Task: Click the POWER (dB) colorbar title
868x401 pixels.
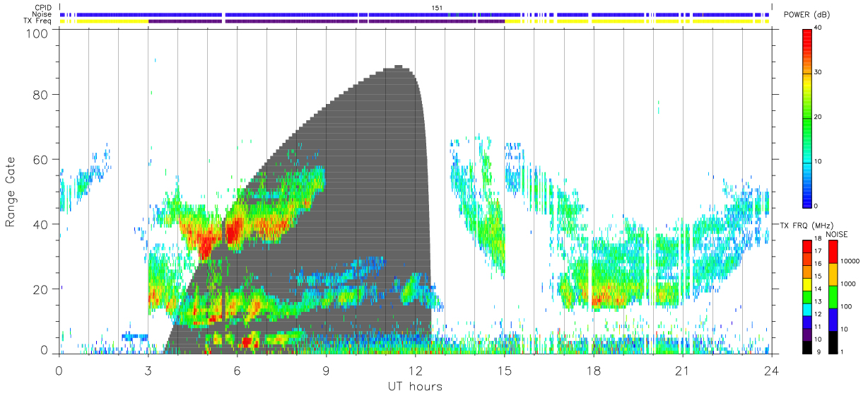Action: [807, 15]
